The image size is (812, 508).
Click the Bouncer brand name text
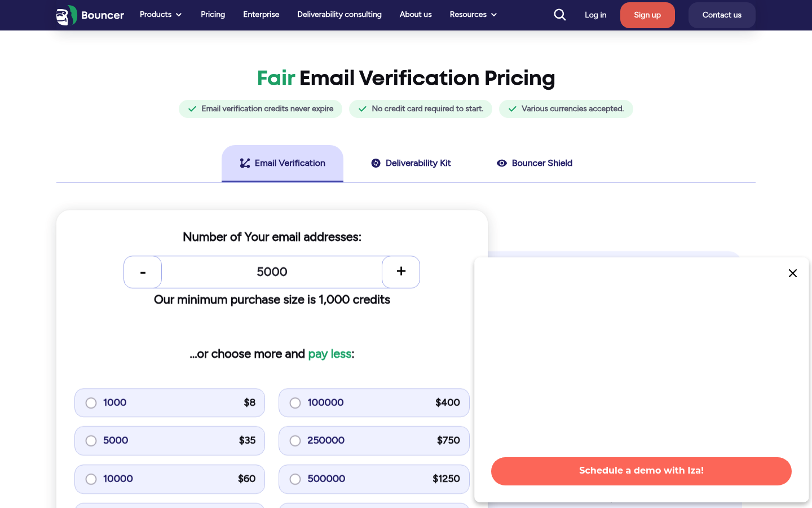point(103,15)
